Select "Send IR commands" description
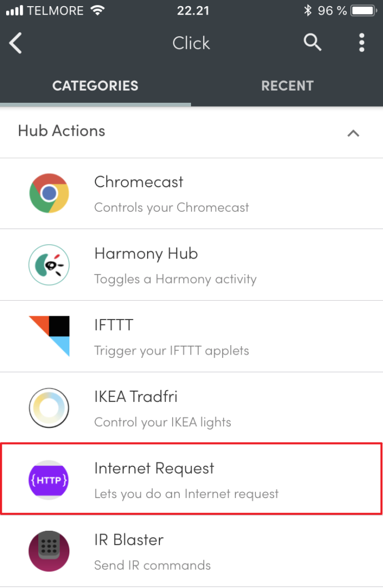This screenshot has height=588, width=383. pyautogui.click(x=152, y=565)
